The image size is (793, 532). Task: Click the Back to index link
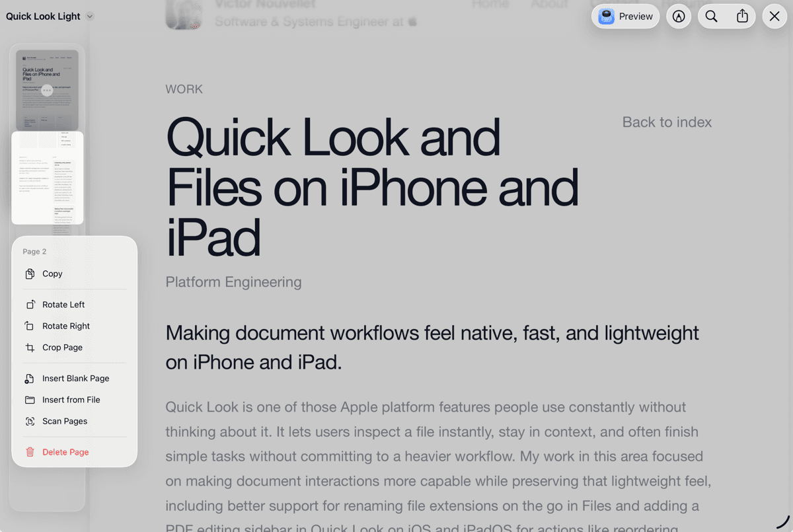point(666,122)
